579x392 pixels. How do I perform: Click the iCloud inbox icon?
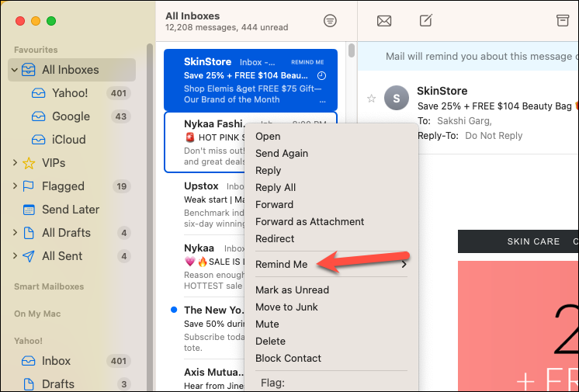point(38,140)
